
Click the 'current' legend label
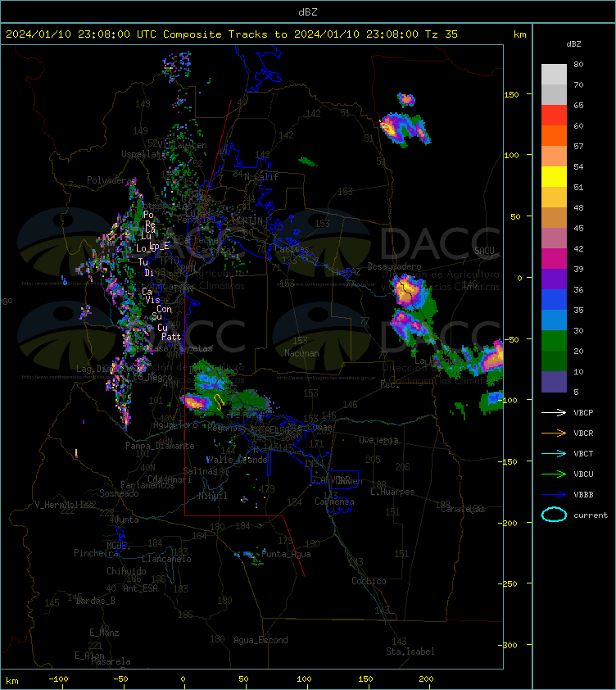(x=591, y=515)
